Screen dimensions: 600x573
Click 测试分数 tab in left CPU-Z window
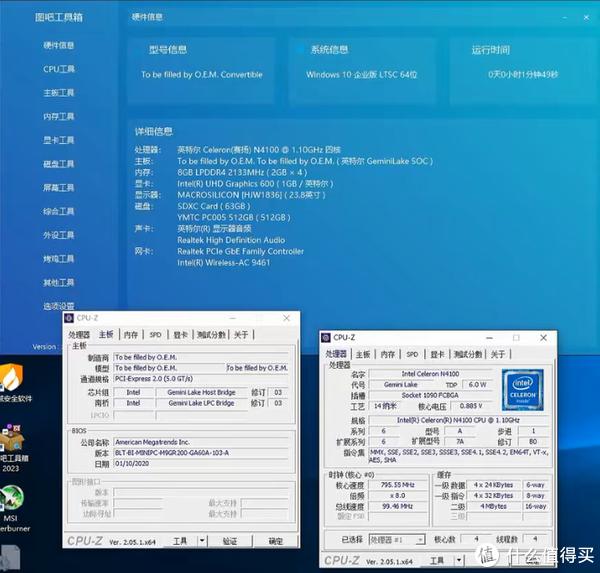[211, 335]
